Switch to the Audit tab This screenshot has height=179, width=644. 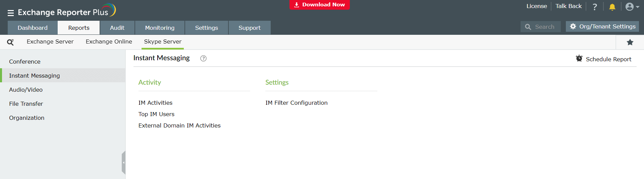(117, 28)
